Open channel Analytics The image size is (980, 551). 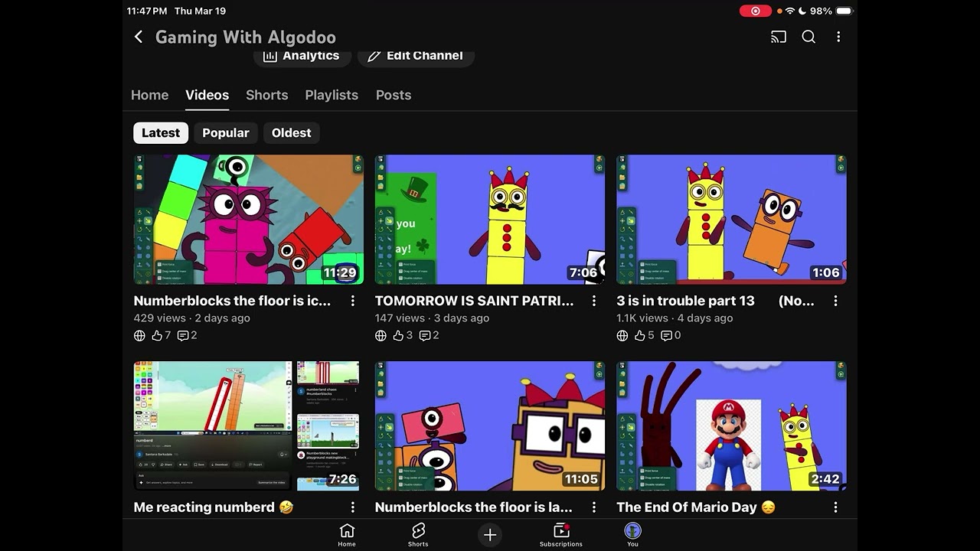302,56
